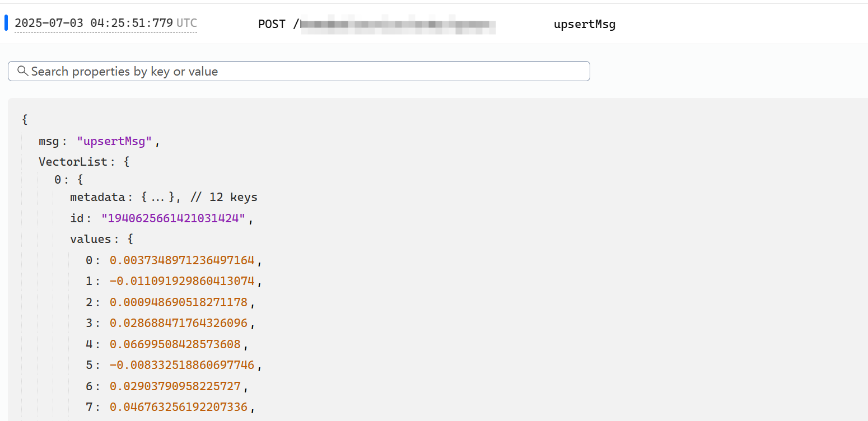Screen dimensions: 868x421
Task: Collapse item 0 under VectorList
Action: pyautogui.click(x=58, y=180)
